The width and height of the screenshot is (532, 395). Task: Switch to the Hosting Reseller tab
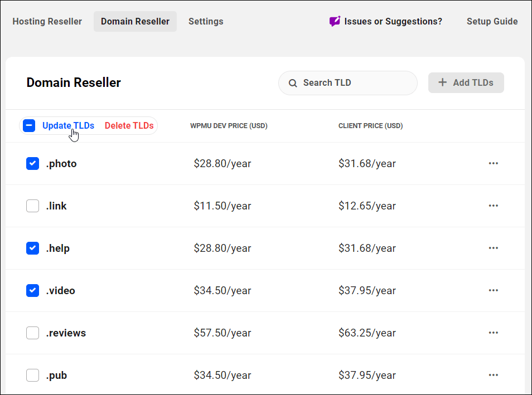pyautogui.click(x=47, y=21)
